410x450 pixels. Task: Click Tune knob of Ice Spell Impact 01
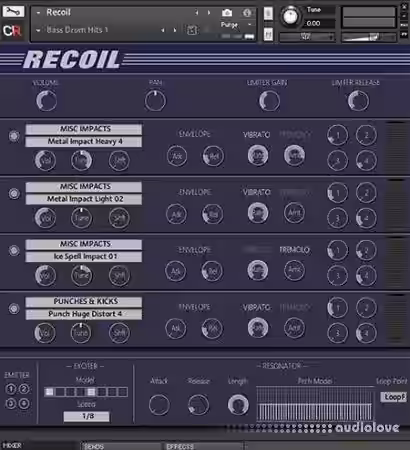coord(81,275)
